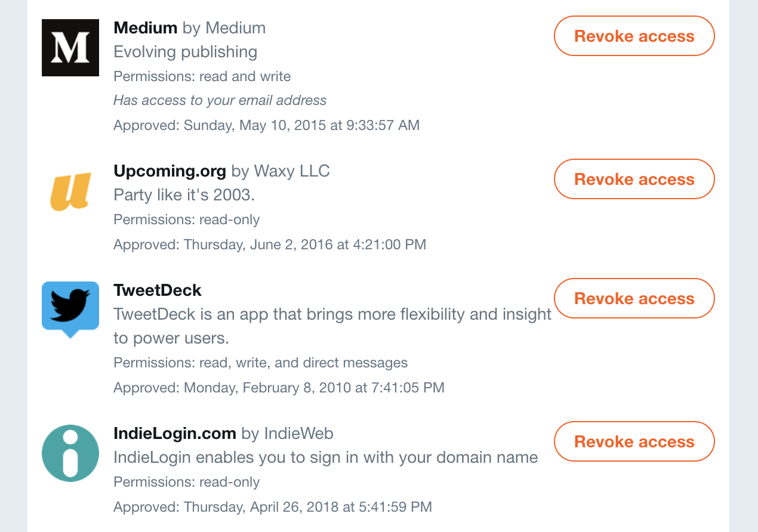The height and width of the screenshot is (532, 758).
Task: Open the Medium app title link
Action: point(145,28)
